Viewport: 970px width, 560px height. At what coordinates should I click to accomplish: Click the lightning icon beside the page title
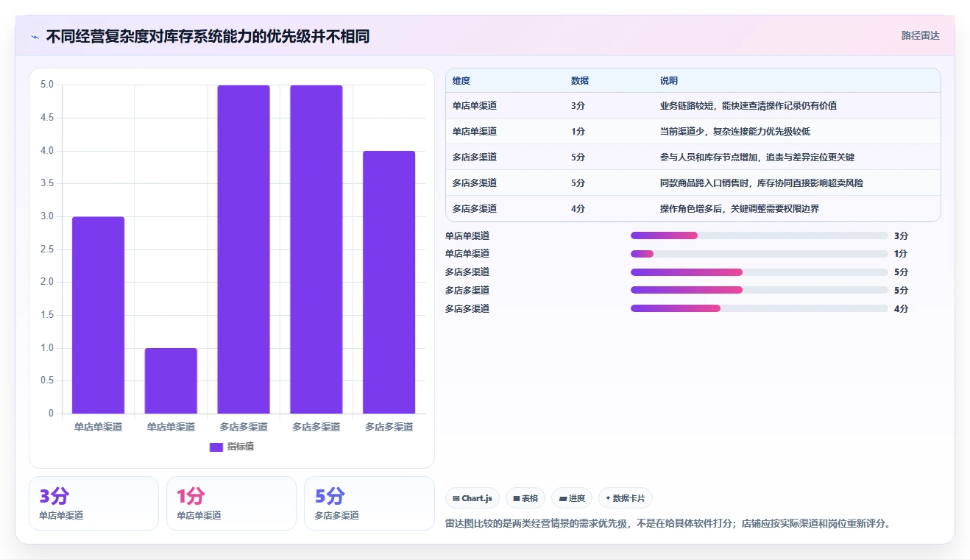[x=35, y=37]
